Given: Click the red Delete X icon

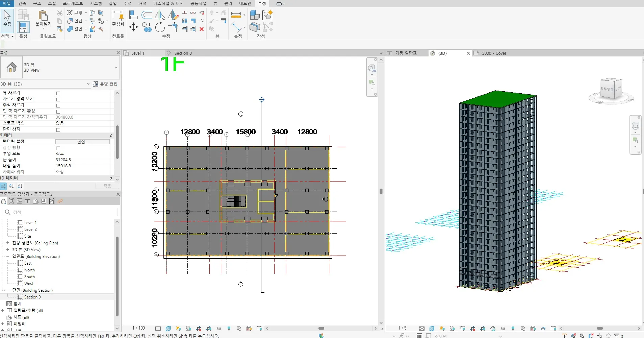Looking at the screenshot, I should tap(202, 29).
